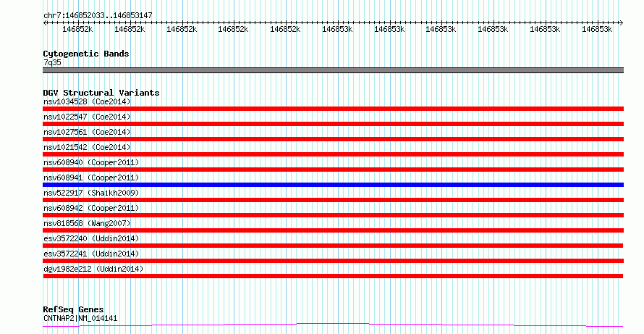The height and width of the screenshot is (334, 644).
Task: Select the Cytogenetic Bands track title
Action: 86,54
